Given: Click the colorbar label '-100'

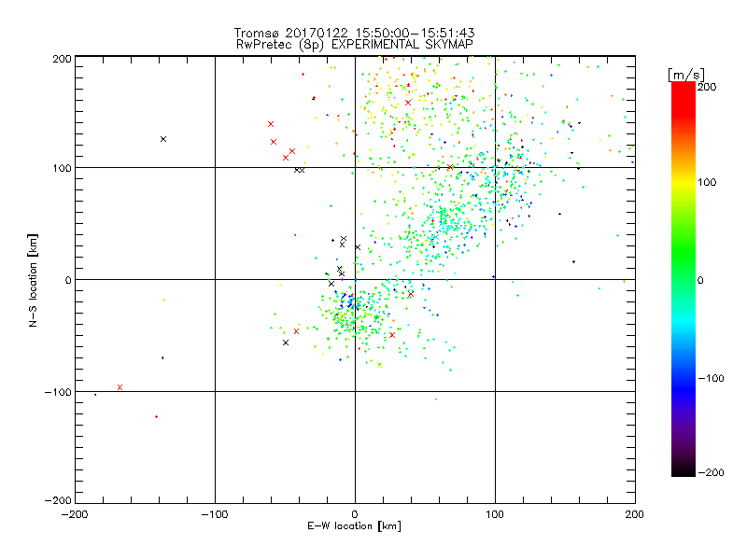Looking at the screenshot, I should pyautogui.click(x=712, y=378).
